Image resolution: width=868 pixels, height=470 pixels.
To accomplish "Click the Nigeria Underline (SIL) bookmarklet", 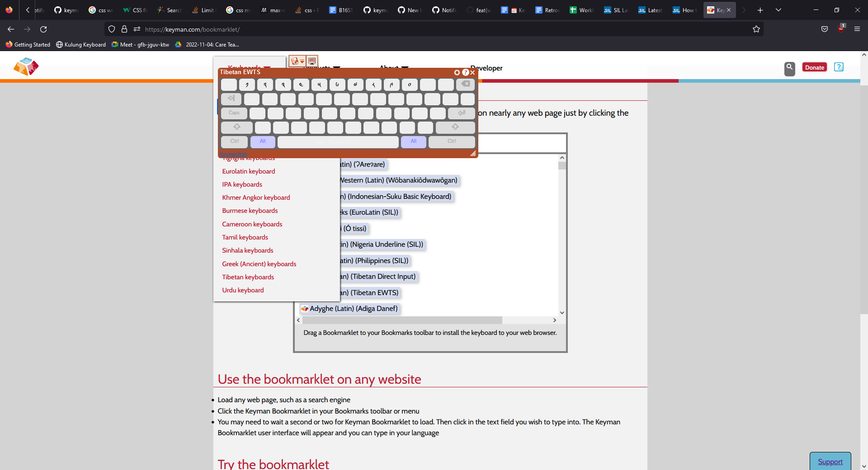I will tap(382, 244).
